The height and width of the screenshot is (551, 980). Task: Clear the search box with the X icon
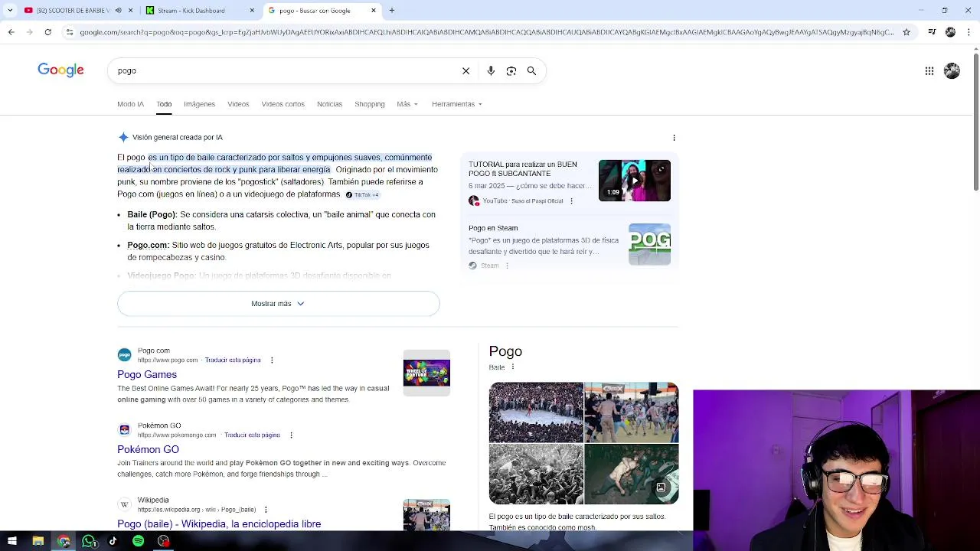(x=465, y=71)
